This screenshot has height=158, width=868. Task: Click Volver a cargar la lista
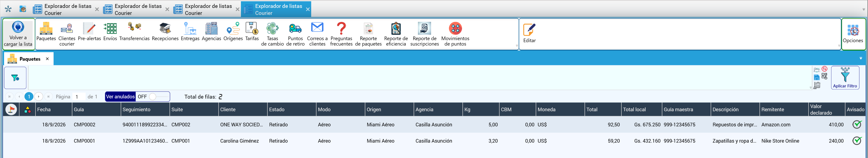coord(18,34)
